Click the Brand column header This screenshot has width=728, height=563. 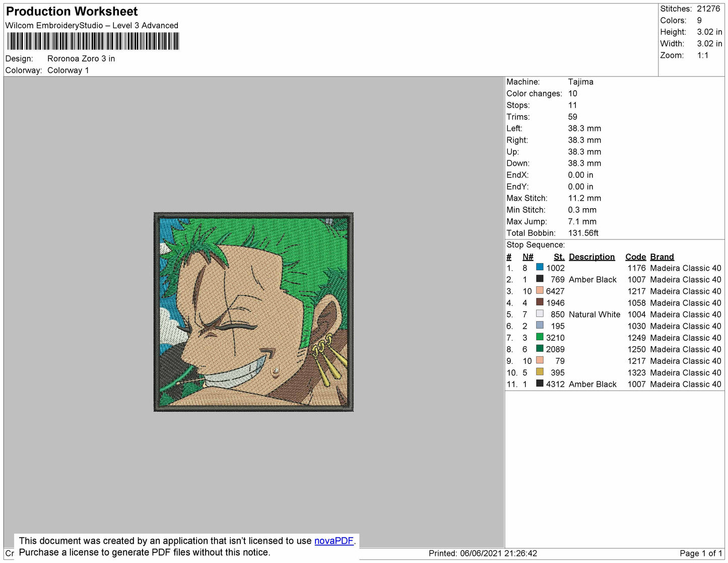pyautogui.click(x=661, y=257)
